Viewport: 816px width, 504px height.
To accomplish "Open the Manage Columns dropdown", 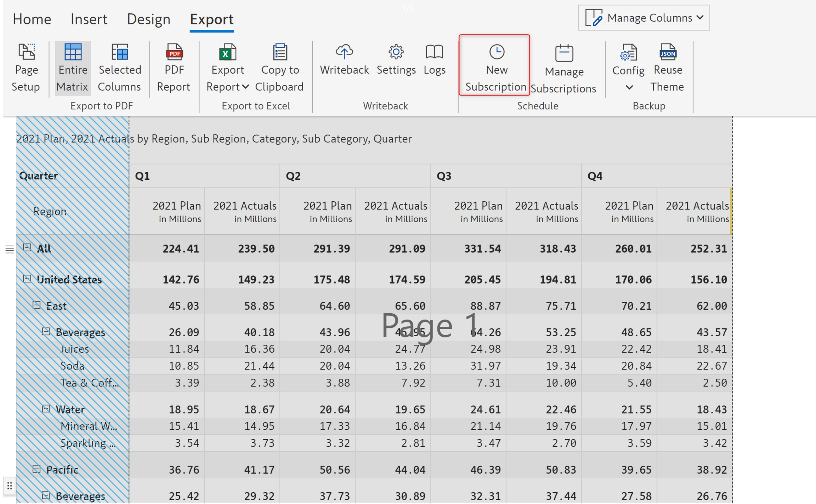I will pos(644,18).
